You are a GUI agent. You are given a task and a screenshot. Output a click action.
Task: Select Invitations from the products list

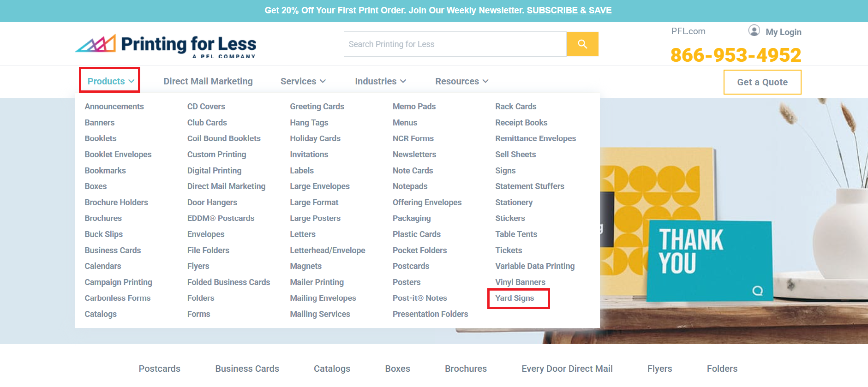(309, 155)
